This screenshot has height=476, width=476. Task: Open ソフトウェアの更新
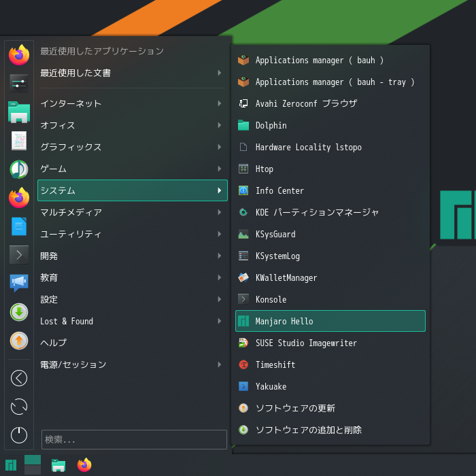pyautogui.click(x=330, y=408)
